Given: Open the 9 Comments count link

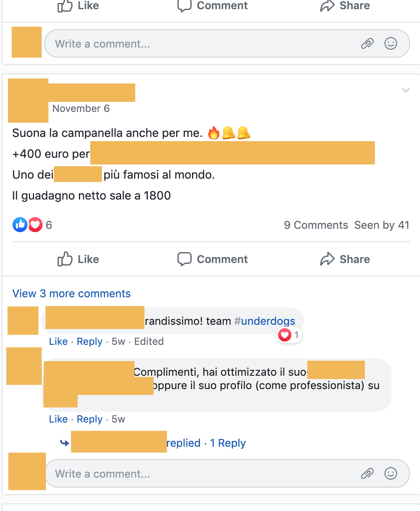Looking at the screenshot, I should [x=316, y=225].
